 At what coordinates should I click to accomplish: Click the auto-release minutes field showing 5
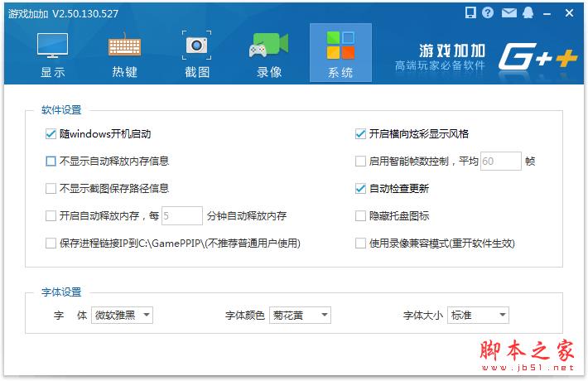[182, 215]
